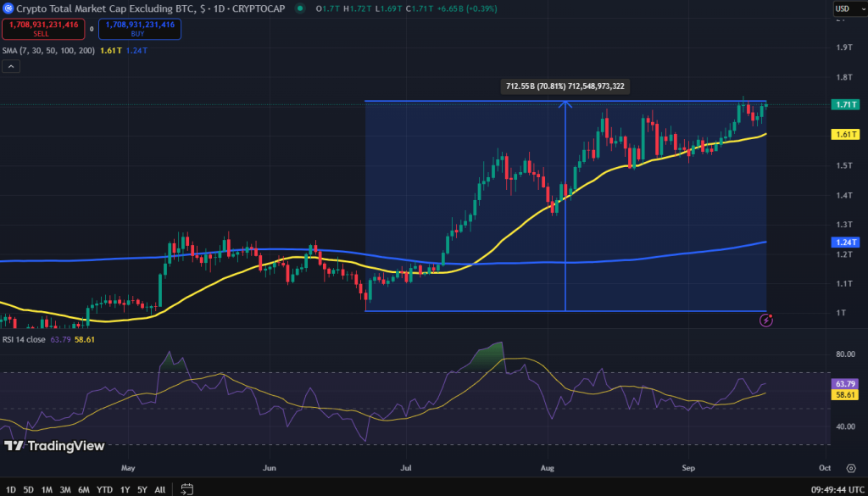868x496 pixels.
Task: Click the 1.5T price axis tick
Action: 843,165
